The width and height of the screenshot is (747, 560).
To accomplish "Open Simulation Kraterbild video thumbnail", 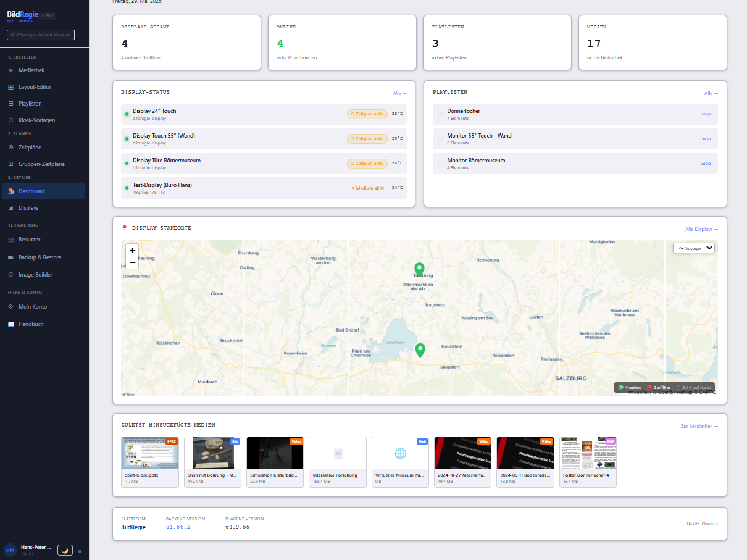I will (275, 453).
